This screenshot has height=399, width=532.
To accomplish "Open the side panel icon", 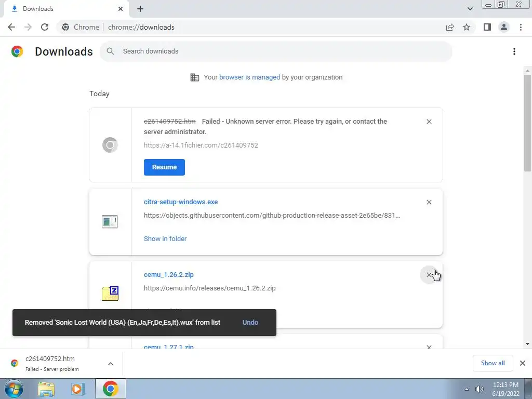I will click(487, 27).
